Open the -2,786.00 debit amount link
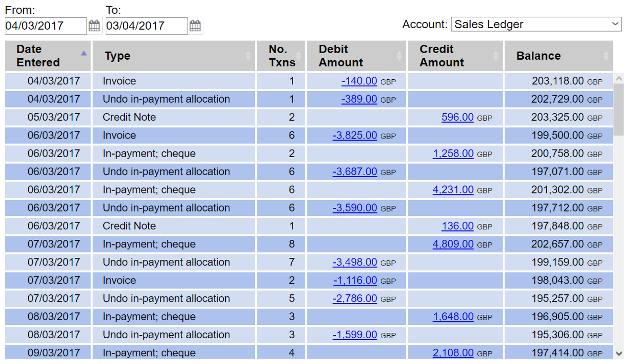 click(x=355, y=299)
